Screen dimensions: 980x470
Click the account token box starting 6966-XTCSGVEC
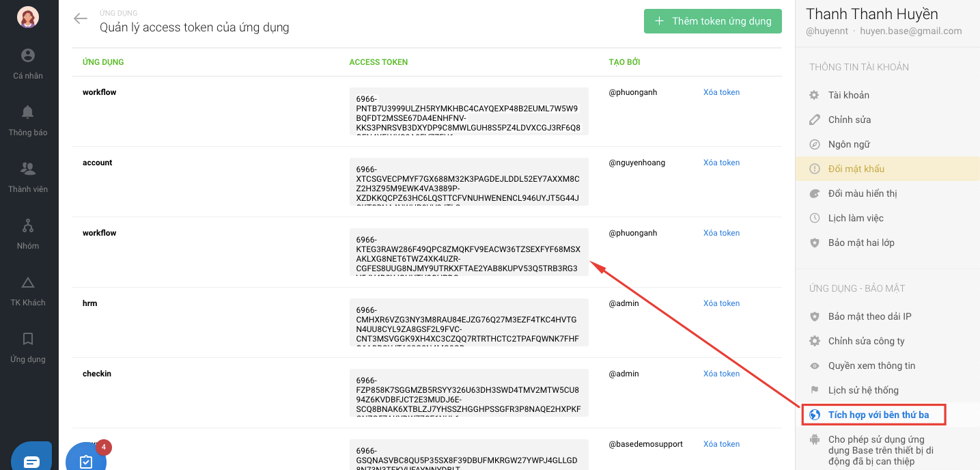(x=468, y=181)
